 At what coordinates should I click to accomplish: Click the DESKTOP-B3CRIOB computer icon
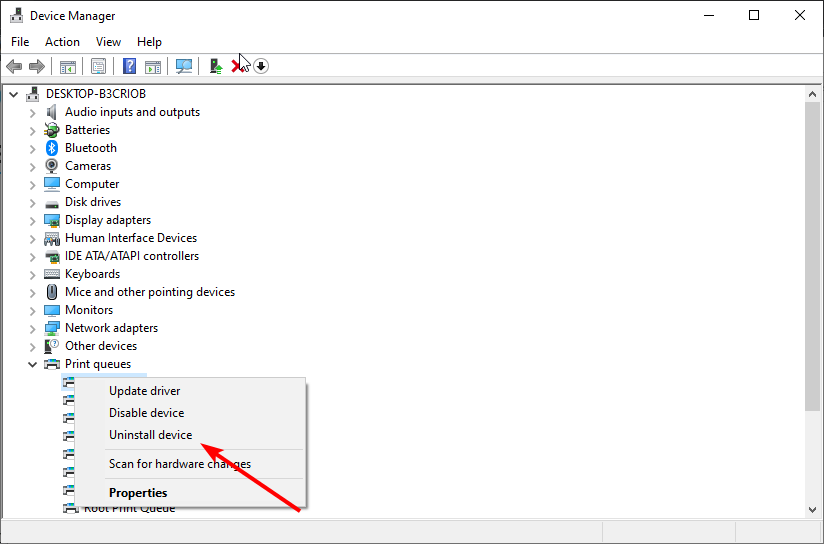tap(33, 94)
